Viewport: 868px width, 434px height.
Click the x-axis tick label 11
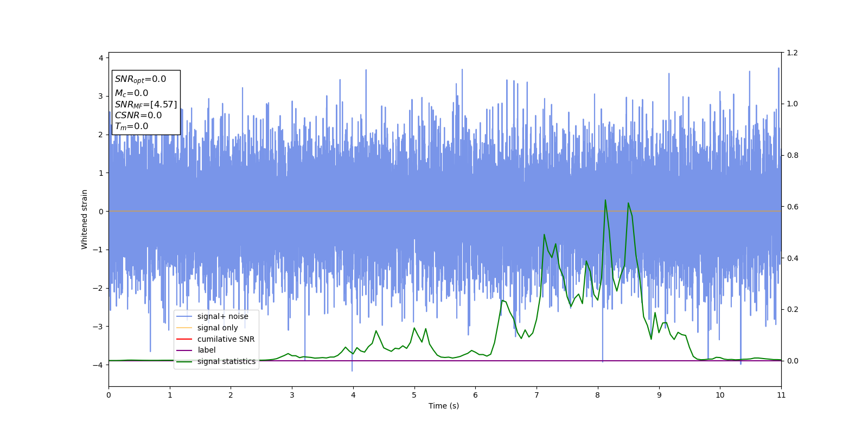[x=781, y=395]
